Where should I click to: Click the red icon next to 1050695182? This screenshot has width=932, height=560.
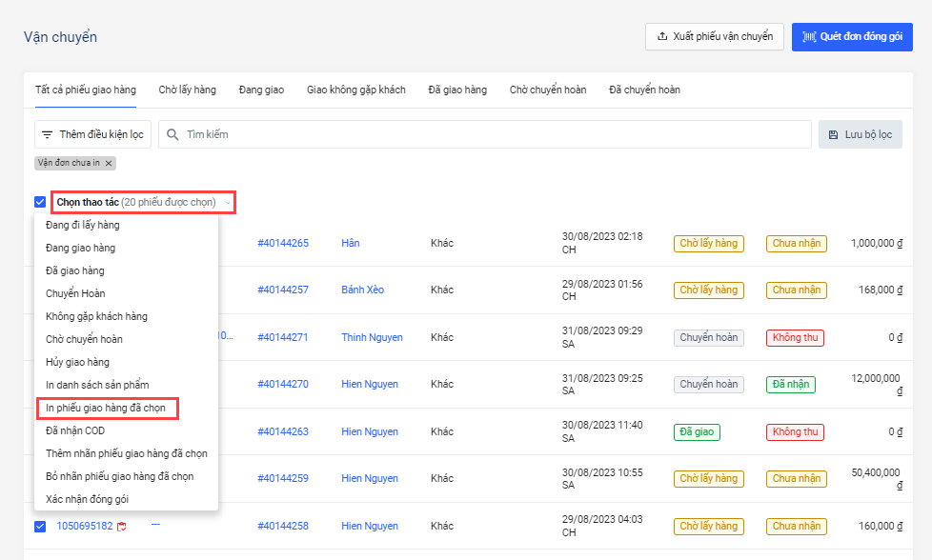pos(122,527)
